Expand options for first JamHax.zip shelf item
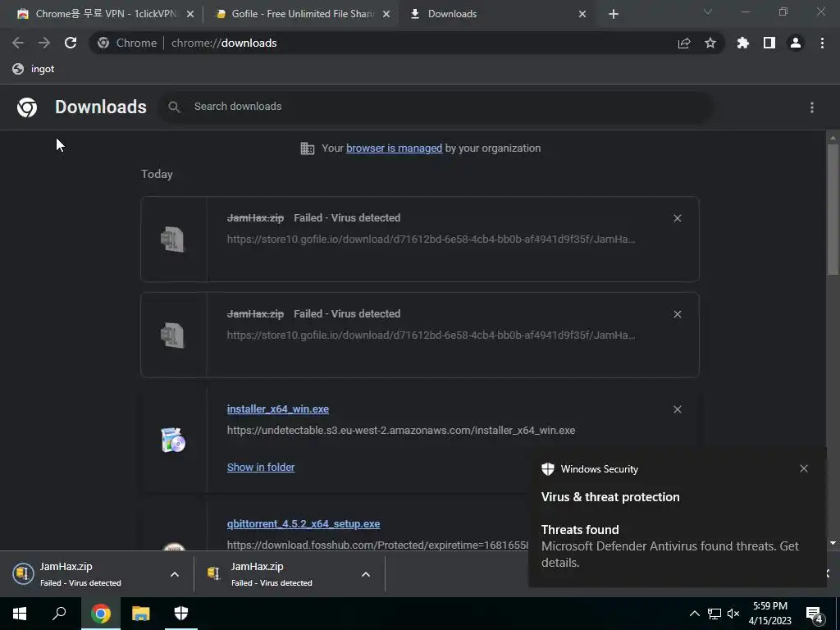 tap(175, 574)
